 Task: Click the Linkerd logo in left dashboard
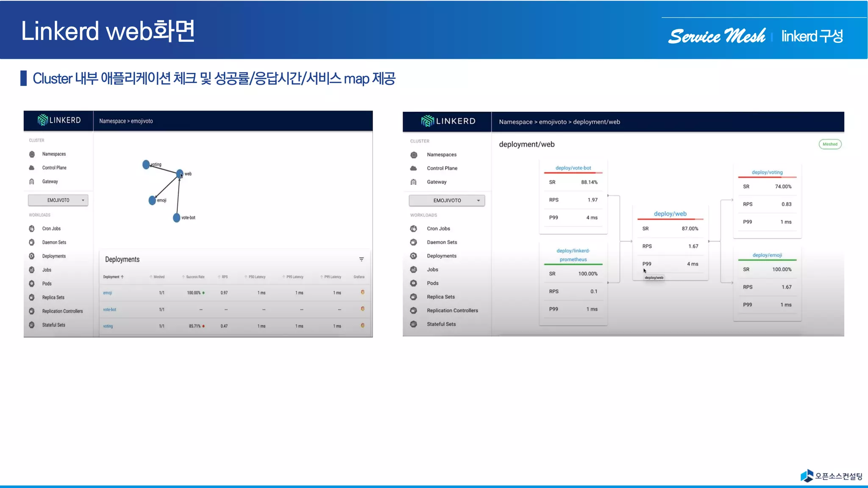click(x=59, y=120)
